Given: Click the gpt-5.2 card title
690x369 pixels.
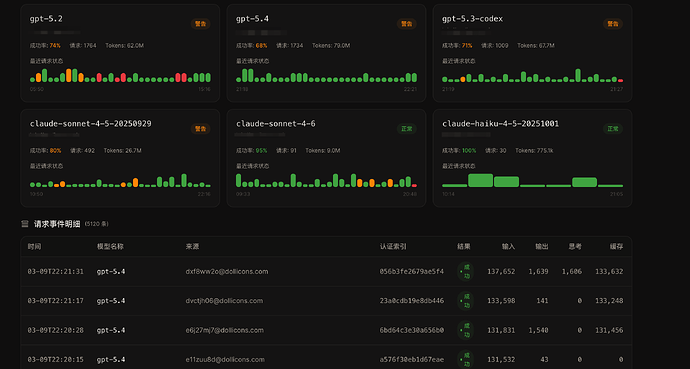Looking at the screenshot, I should click(x=46, y=19).
